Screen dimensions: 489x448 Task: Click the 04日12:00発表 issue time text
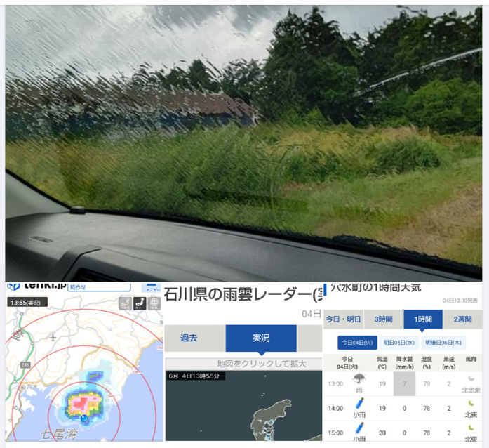click(x=460, y=301)
